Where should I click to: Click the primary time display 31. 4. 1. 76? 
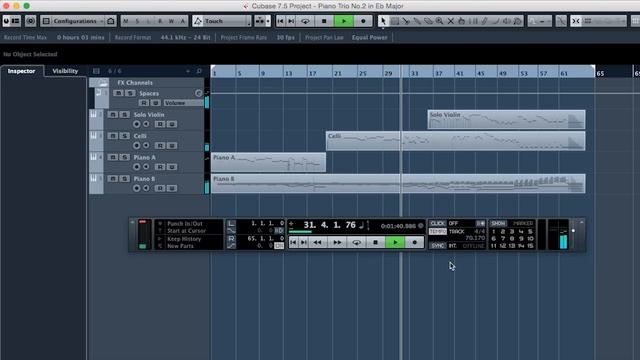(329, 225)
